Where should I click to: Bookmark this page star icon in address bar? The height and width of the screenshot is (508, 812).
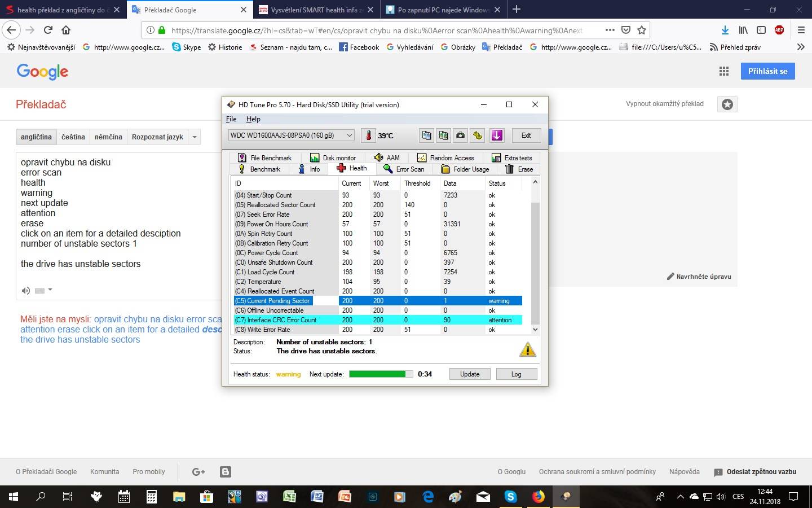point(641,30)
